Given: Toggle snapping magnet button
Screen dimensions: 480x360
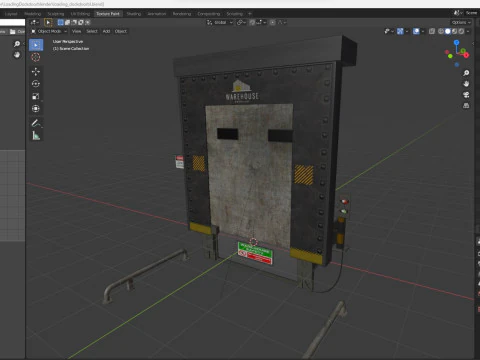Looking at the screenshot, I should click(252, 22).
